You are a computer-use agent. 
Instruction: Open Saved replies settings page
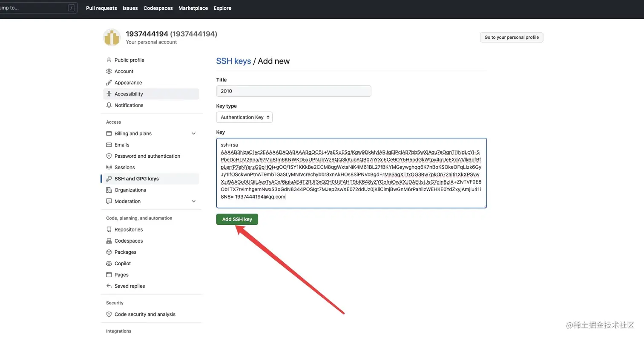(151, 286)
